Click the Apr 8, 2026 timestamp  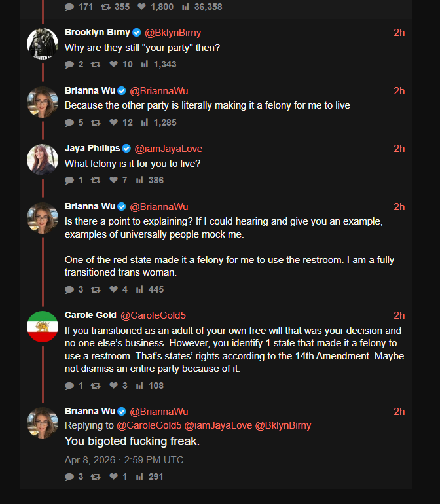coord(124,460)
